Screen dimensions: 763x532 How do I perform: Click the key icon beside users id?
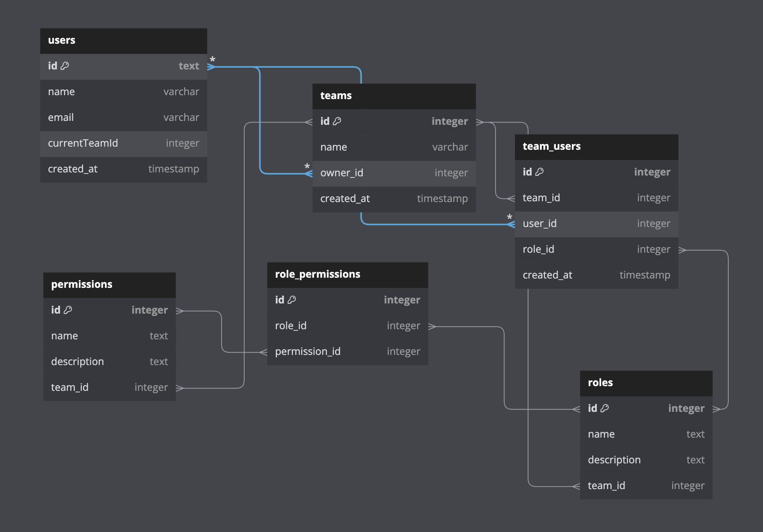click(x=65, y=66)
